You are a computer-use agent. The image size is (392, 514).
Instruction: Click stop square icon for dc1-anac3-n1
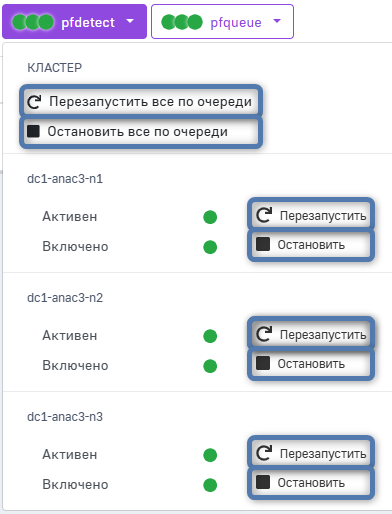pyautogui.click(x=263, y=244)
